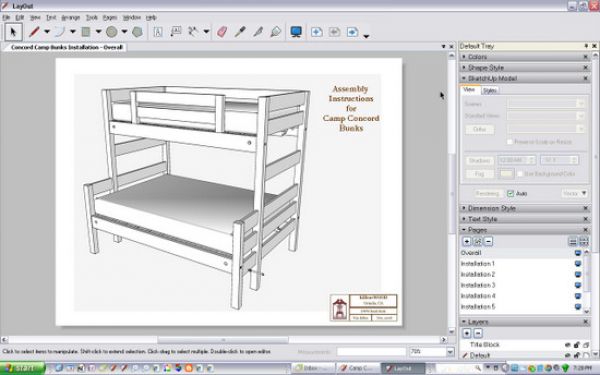Open Arc tool dropdown arrow
Screen dimensions: 600x375
(73, 32)
